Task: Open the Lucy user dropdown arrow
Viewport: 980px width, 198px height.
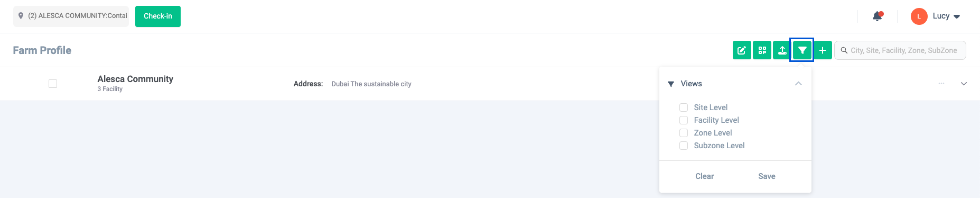Action: 957,16
